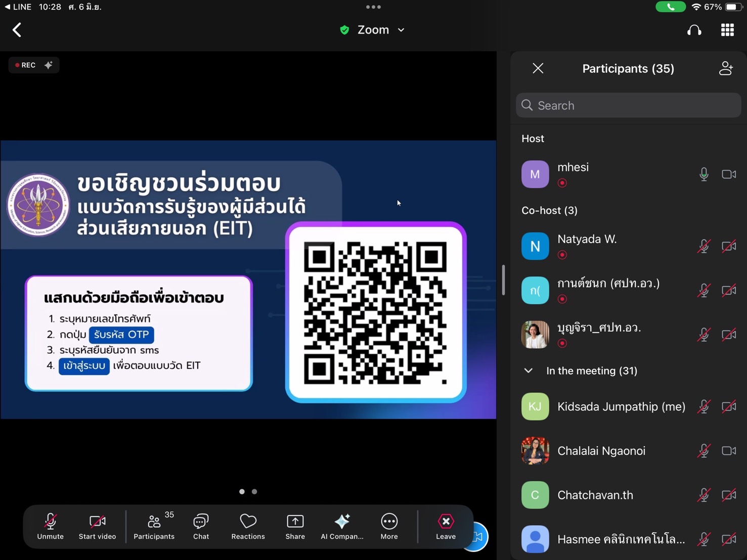This screenshot has width=747, height=560.
Task: Toggle บุญจิรา's camera-off icon
Action: [729, 335]
